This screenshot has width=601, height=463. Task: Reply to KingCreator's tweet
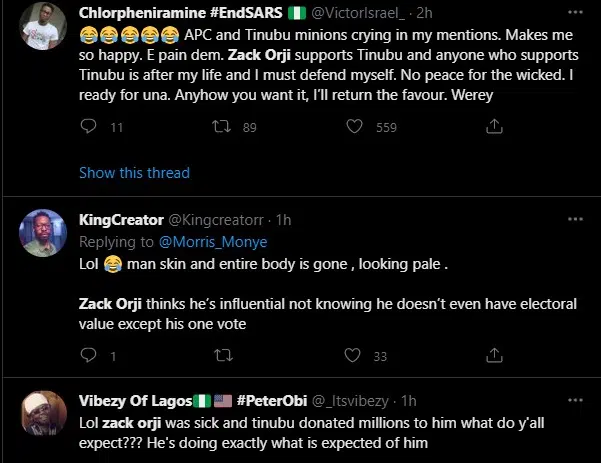click(87, 355)
